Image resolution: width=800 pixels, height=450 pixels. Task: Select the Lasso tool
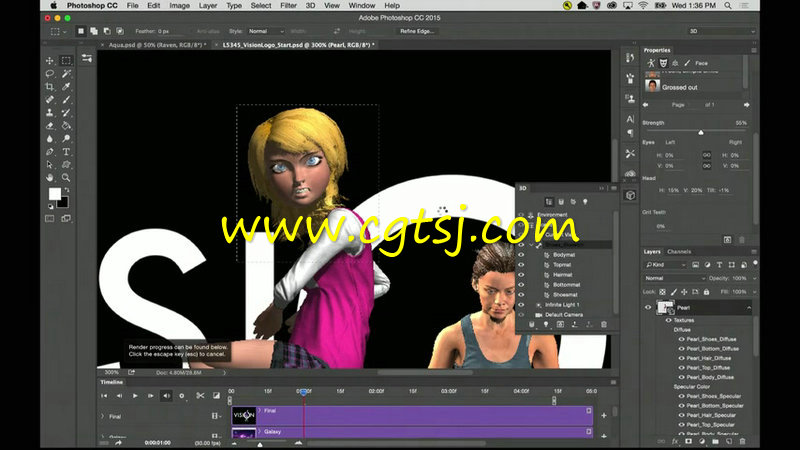point(49,73)
